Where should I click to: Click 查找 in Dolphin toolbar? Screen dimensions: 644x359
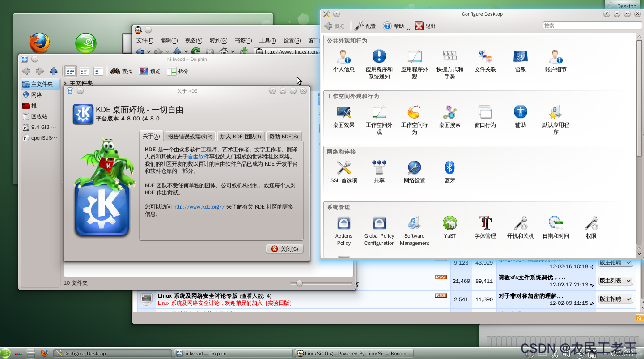click(x=122, y=71)
